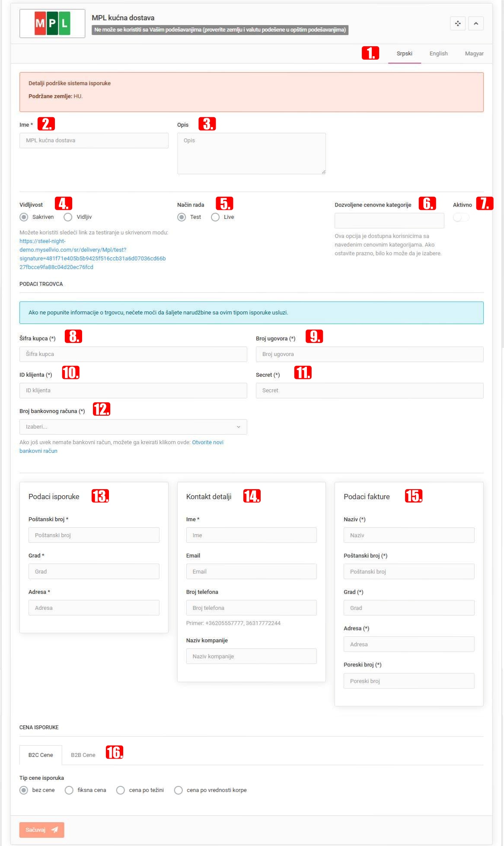Click the Sačuvaj save button
This screenshot has width=504, height=846.
point(42,830)
